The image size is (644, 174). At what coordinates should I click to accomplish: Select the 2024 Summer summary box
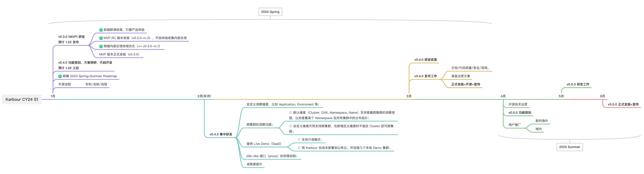tap(569, 147)
